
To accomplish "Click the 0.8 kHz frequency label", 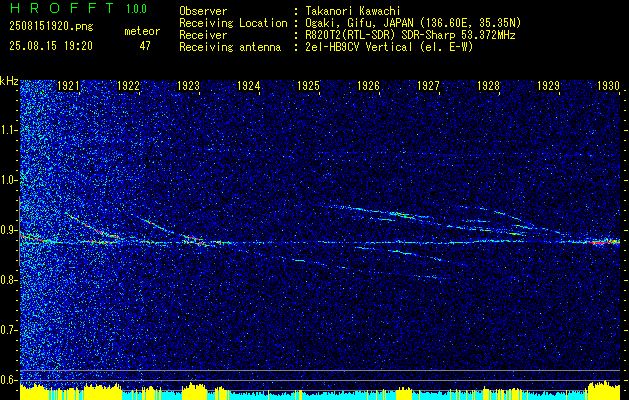I will (x=9, y=280).
